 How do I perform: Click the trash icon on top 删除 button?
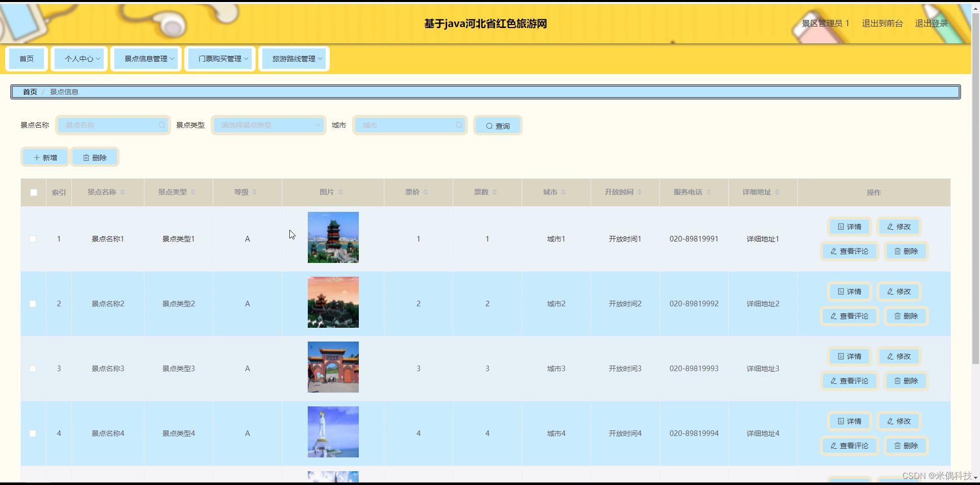(x=86, y=157)
